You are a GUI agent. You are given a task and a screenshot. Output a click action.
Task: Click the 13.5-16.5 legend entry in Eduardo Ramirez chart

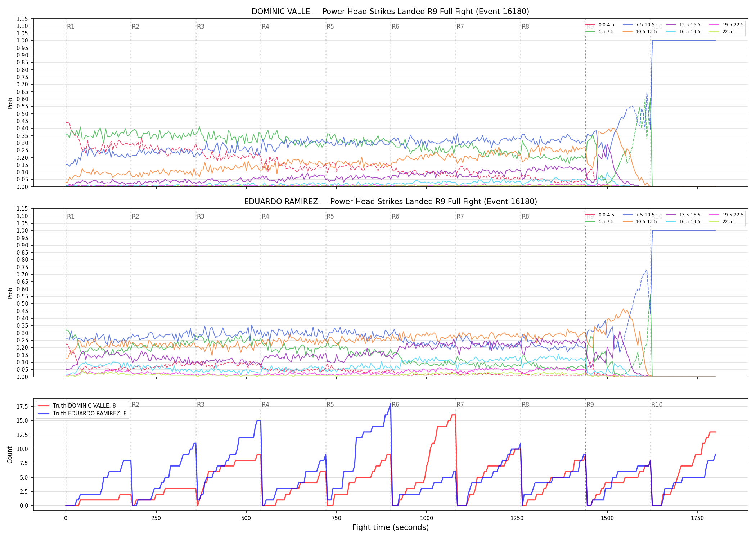point(683,215)
